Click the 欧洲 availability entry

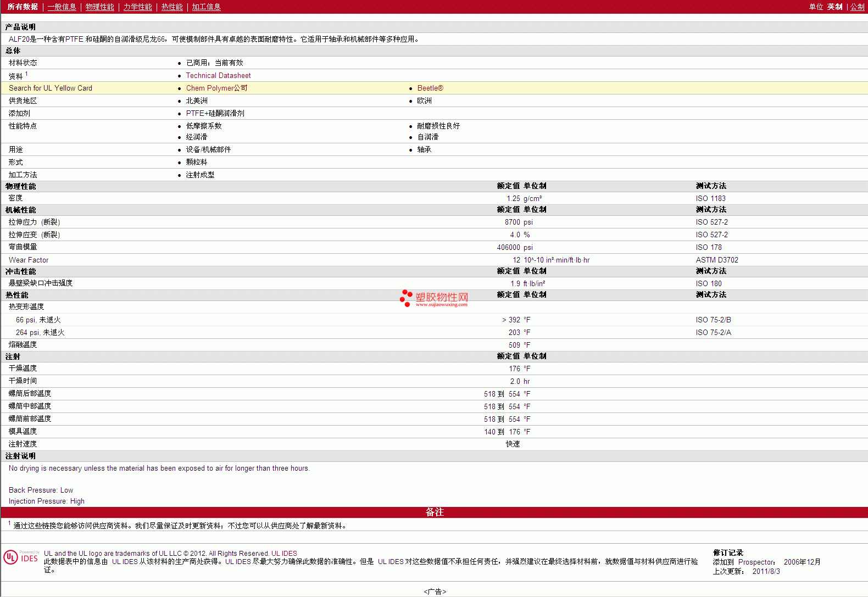coord(424,101)
